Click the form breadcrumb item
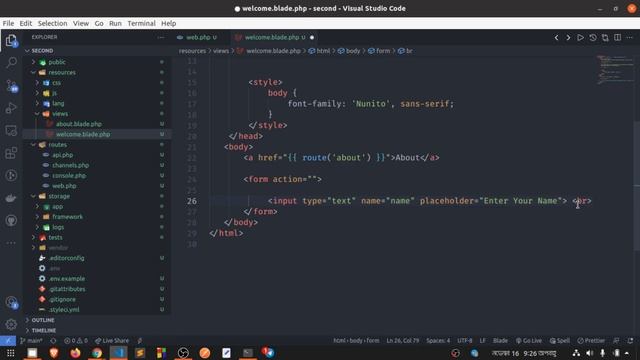The image size is (640, 360). (382, 51)
